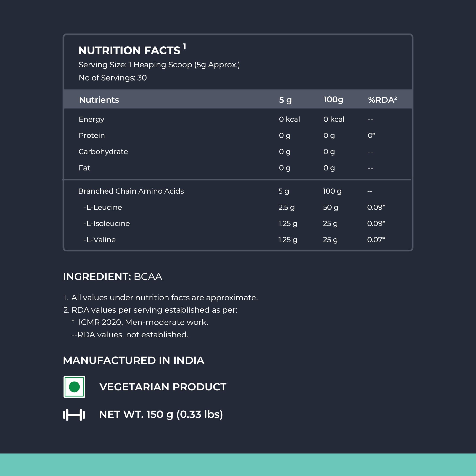Click the L-Valine row label
Image resolution: width=476 pixels, height=476 pixels.
pyautogui.click(x=99, y=239)
